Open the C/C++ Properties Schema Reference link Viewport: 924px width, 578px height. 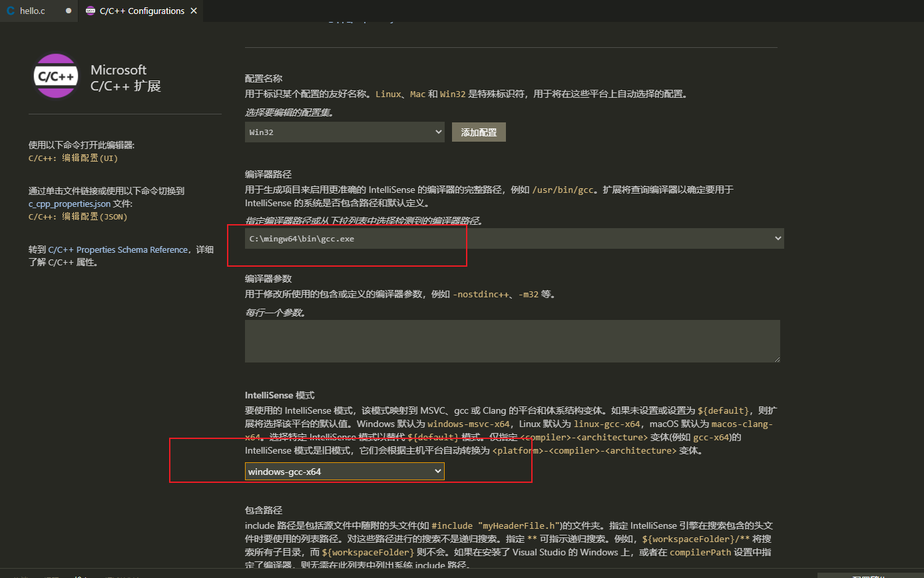[118, 249]
